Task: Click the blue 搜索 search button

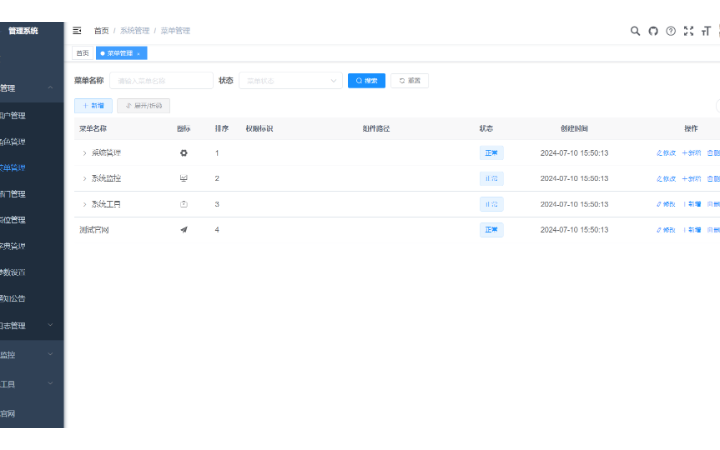Action: point(366,81)
